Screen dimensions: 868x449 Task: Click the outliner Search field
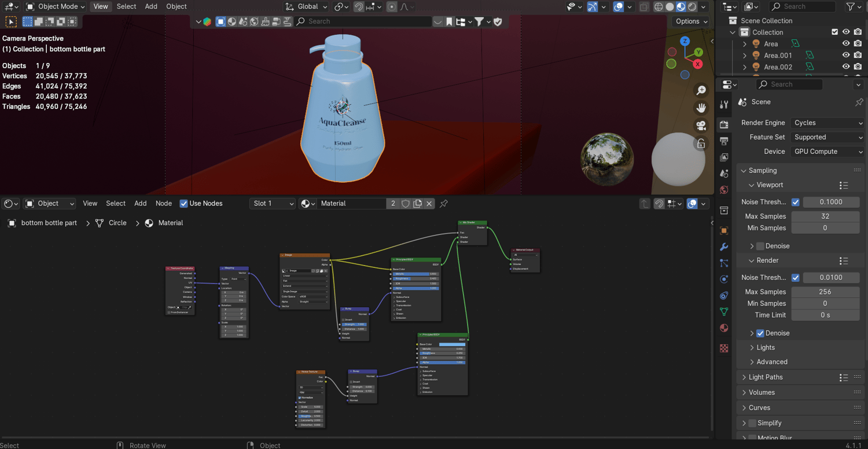[x=802, y=6]
